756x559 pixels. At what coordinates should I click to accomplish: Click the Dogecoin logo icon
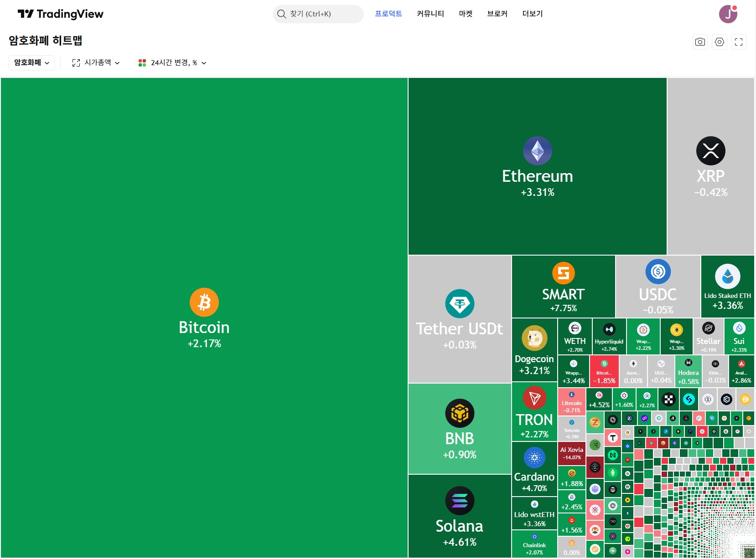point(534,338)
